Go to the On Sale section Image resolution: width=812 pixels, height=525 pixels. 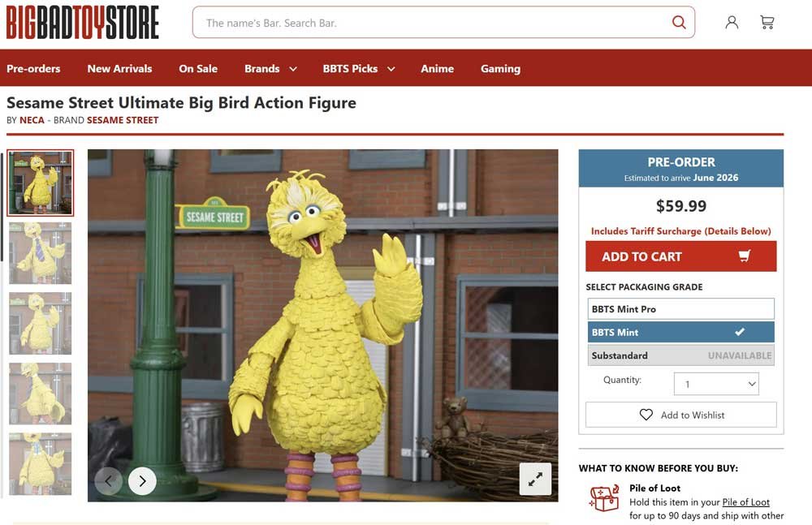pyautogui.click(x=198, y=68)
